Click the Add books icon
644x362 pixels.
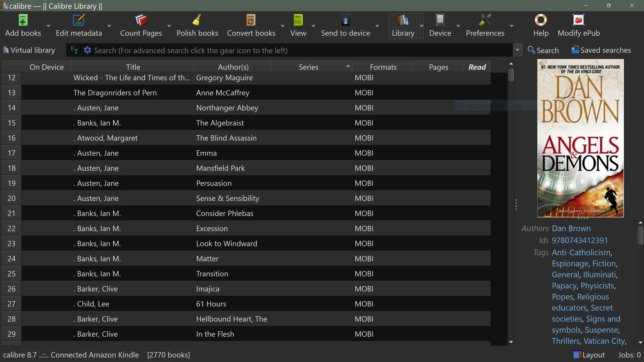coord(23,20)
